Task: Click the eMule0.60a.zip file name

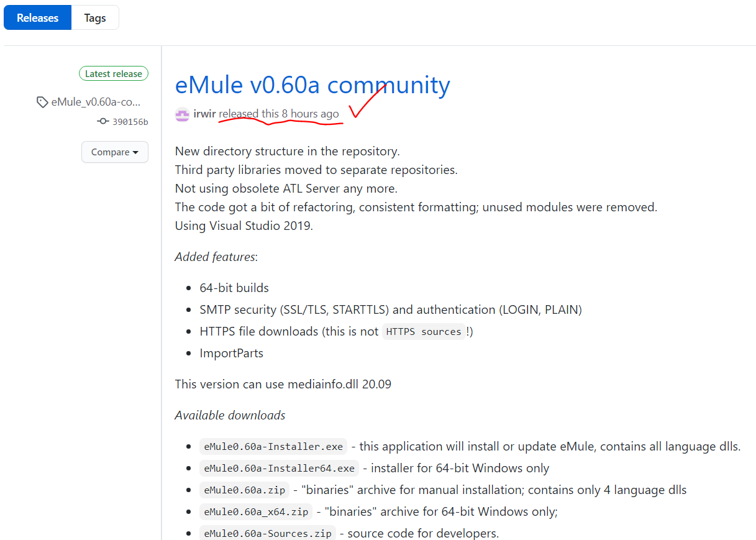Action: (245, 490)
